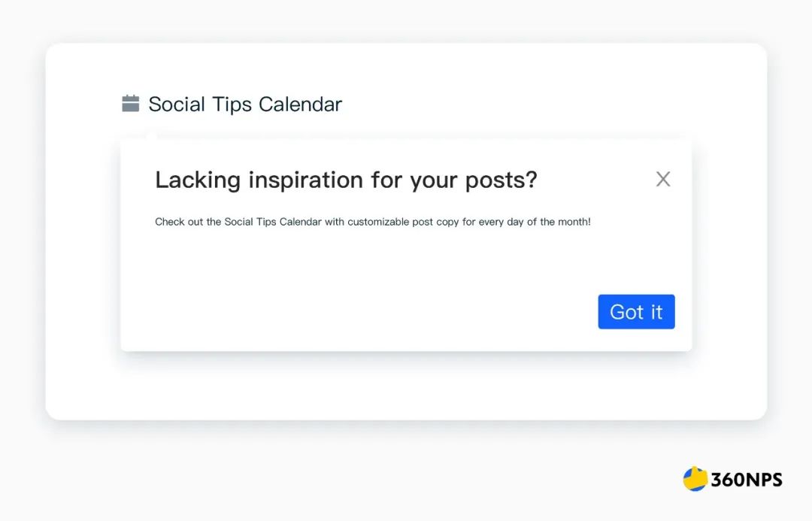Click the word 'Tips' in the page title
The height and width of the screenshot is (521, 812).
tap(232, 105)
